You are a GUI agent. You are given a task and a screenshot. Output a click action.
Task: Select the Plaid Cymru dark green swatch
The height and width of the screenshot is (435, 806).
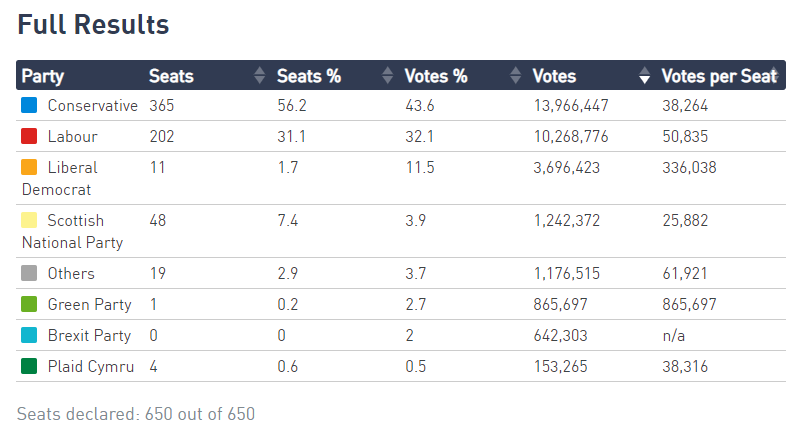[29, 366]
